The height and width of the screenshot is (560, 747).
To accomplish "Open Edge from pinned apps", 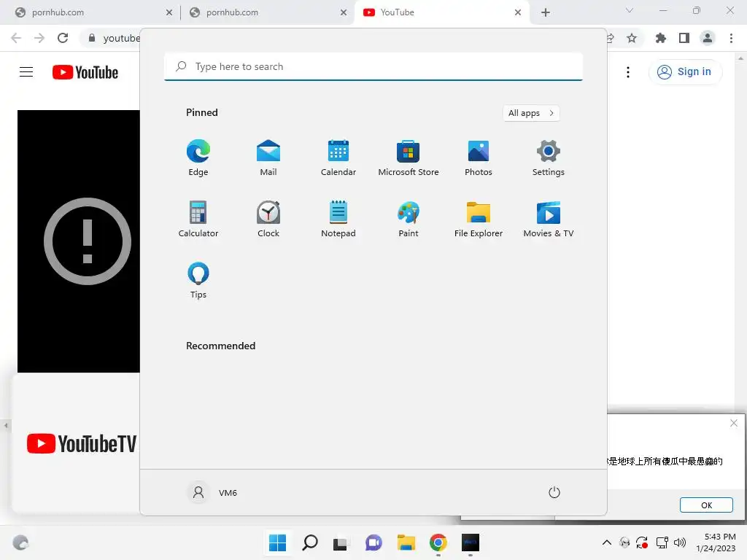I will [x=198, y=158].
